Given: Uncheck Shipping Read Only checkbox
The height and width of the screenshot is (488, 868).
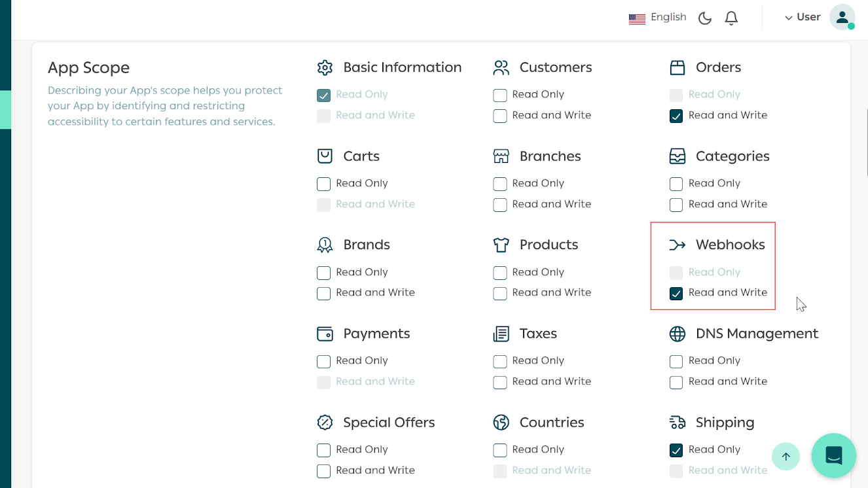Looking at the screenshot, I should pos(676,450).
